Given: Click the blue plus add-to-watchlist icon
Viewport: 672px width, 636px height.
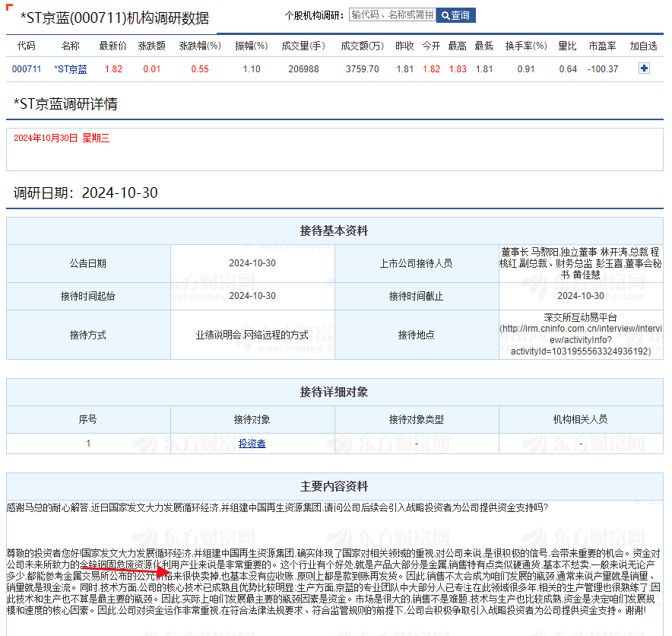Looking at the screenshot, I should click(644, 68).
